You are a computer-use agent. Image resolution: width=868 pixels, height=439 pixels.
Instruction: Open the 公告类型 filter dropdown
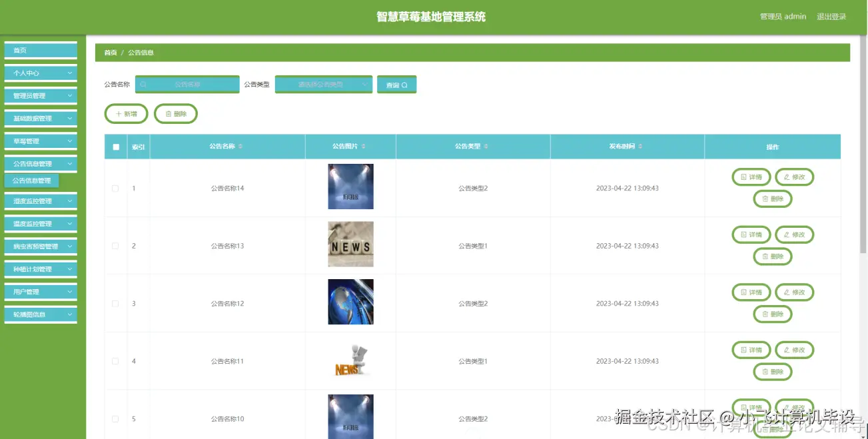[324, 84]
